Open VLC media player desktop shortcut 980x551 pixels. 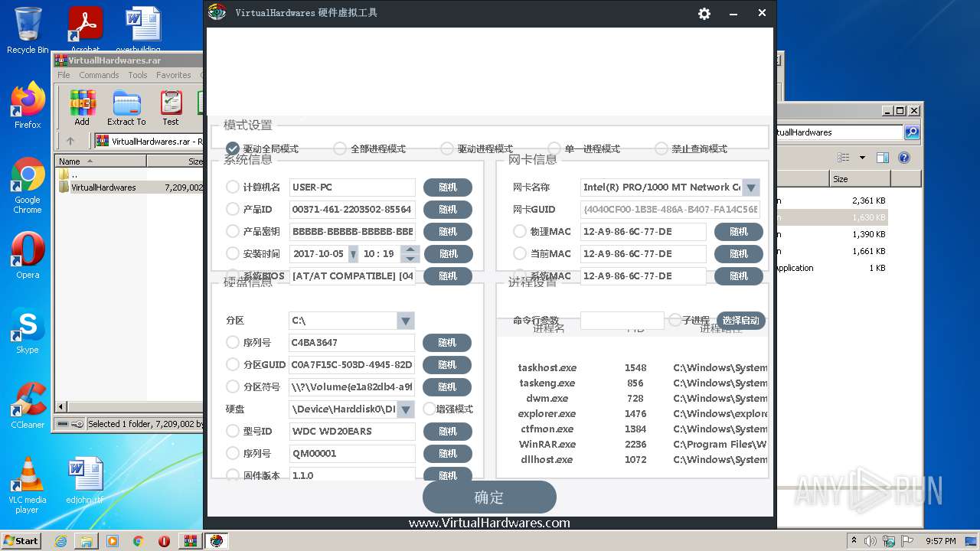28,485
